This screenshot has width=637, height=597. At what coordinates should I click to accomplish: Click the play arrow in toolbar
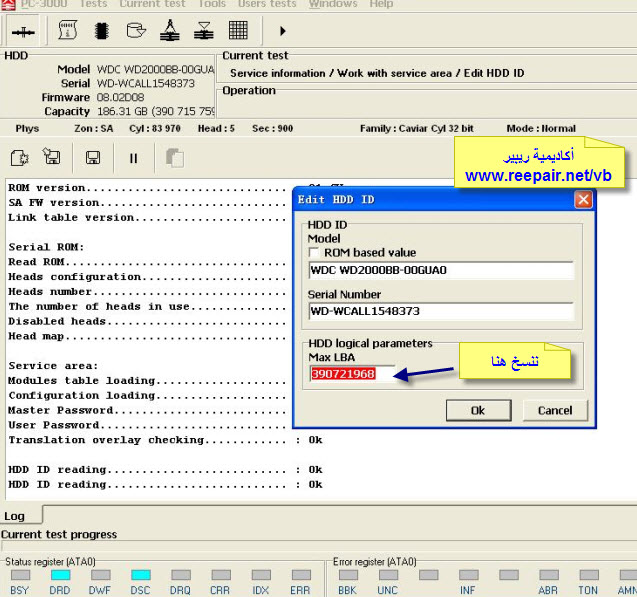pyautogui.click(x=283, y=31)
